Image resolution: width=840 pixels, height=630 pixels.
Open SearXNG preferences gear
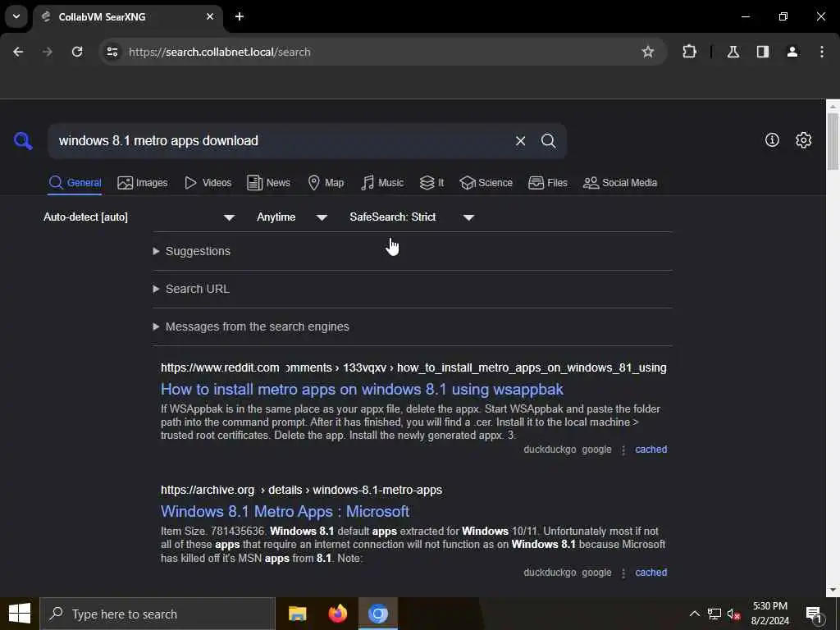click(804, 139)
